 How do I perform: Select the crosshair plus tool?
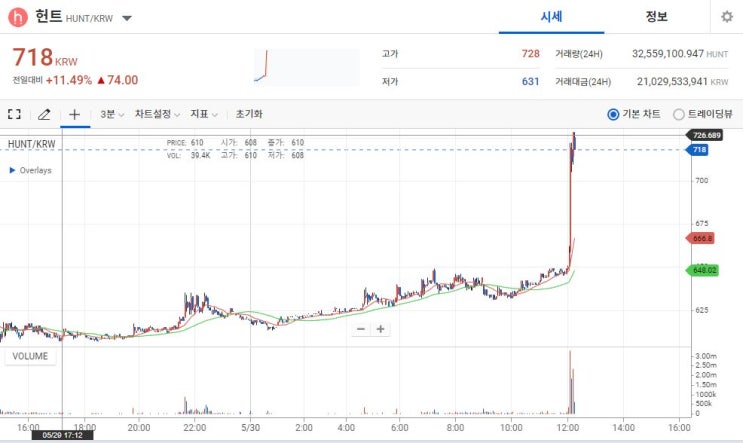74,114
